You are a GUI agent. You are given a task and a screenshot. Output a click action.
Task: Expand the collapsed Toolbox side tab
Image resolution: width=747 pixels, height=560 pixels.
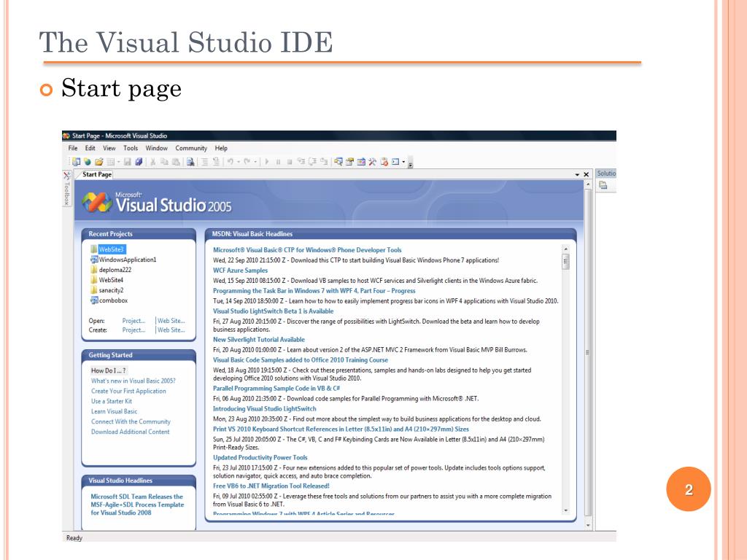(66, 189)
